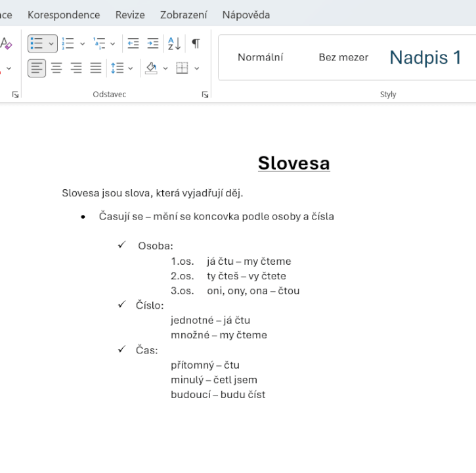
Task: Apply numbered list formatting
Action: [68, 43]
